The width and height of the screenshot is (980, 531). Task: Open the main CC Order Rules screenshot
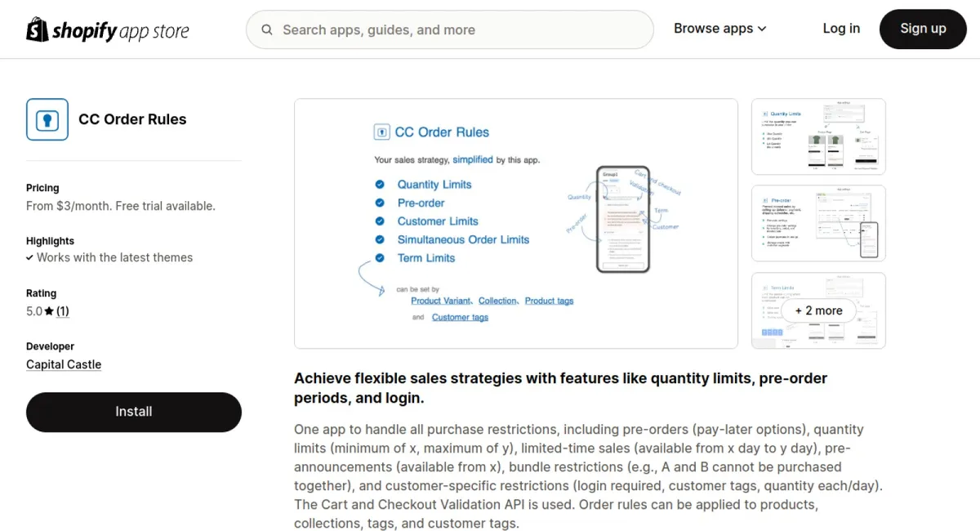(x=516, y=224)
